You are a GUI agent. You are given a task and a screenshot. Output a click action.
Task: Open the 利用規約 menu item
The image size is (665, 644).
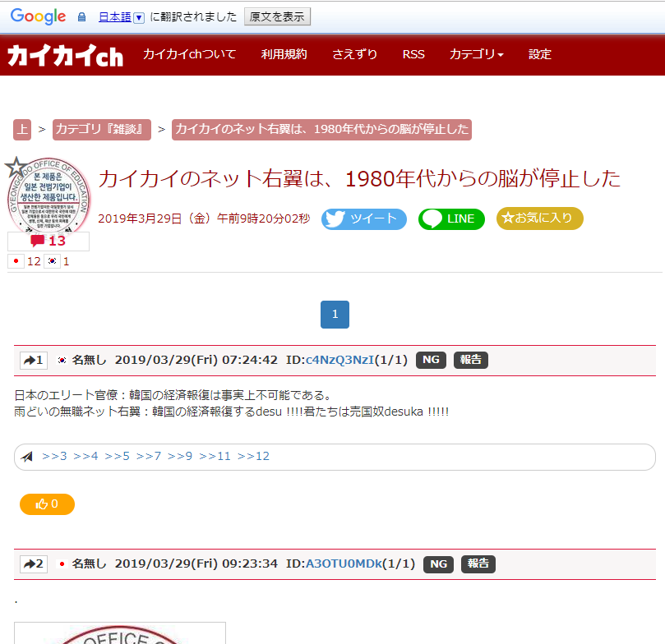click(x=284, y=54)
